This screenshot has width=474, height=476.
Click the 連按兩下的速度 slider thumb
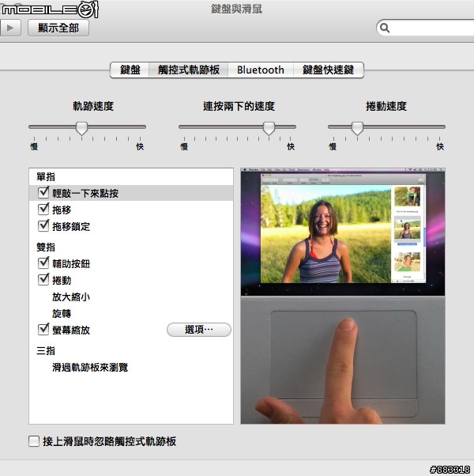(x=269, y=128)
